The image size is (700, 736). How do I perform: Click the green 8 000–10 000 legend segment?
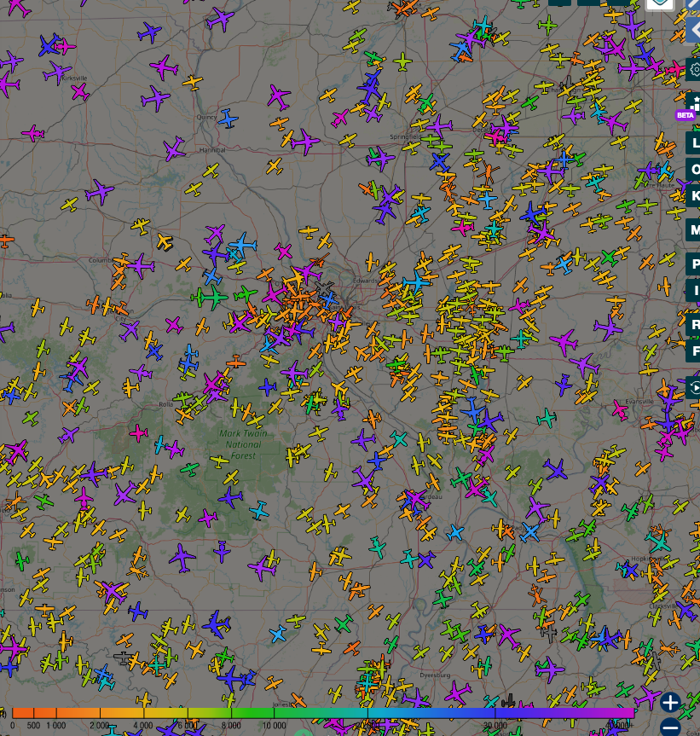(253, 713)
